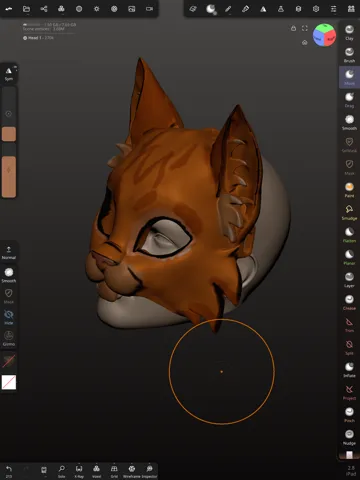Image resolution: width=360 pixels, height=480 pixels.
Task: Redo the undone action
Action: (26, 470)
